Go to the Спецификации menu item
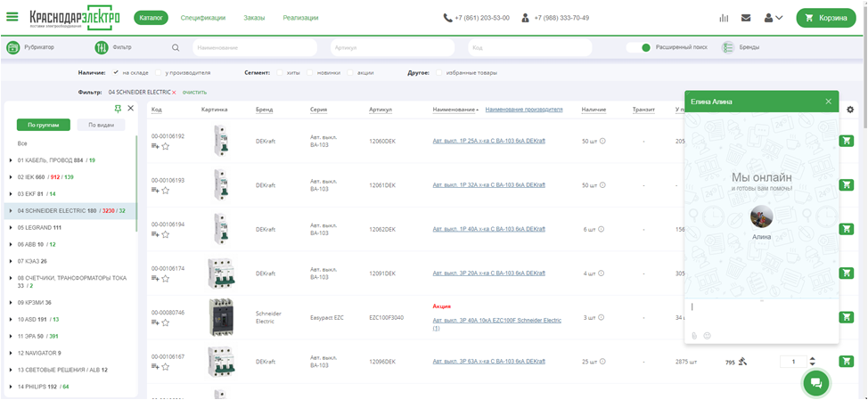 (x=202, y=18)
